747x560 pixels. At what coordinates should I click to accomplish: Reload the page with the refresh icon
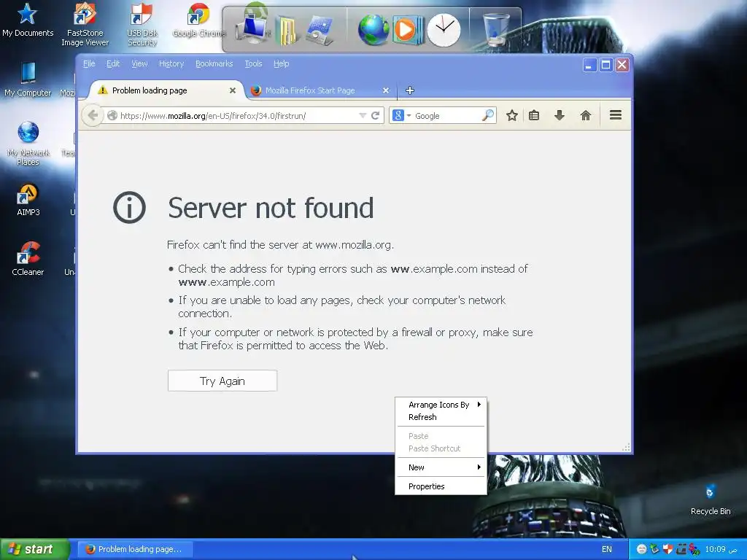point(376,116)
